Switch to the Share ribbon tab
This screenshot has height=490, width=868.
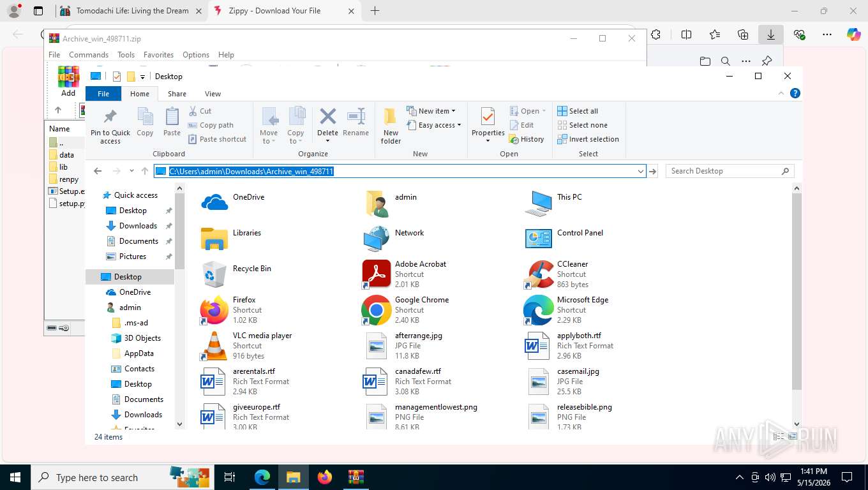point(177,94)
